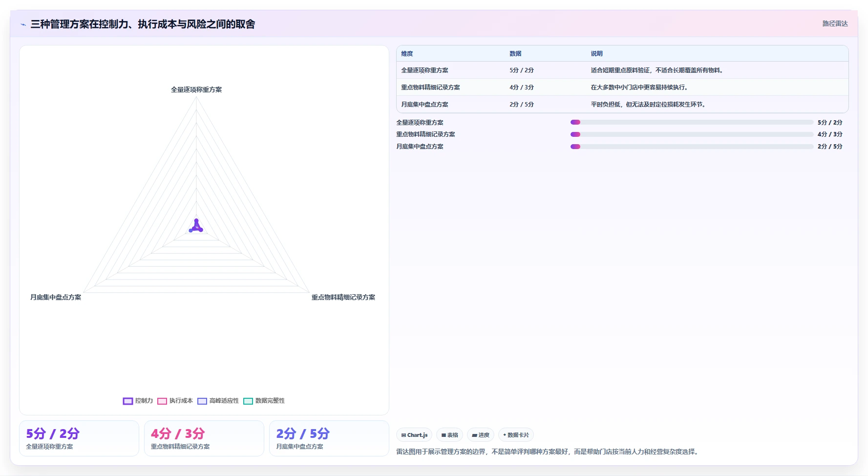Screen dimensions: 868x476
Task: Click the radar axis label 月底集中盘点方案
Action: coord(56,298)
